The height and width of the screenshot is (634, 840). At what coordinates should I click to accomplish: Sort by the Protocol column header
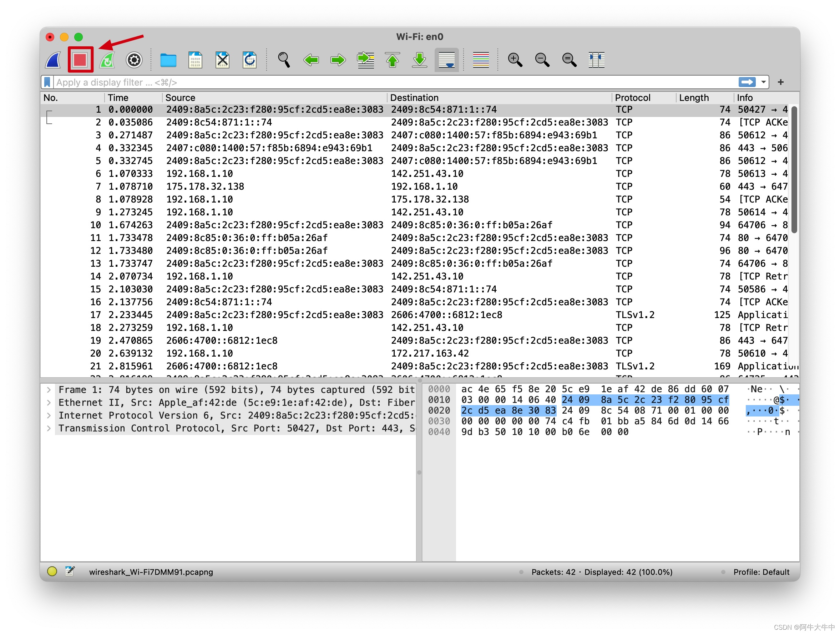point(644,97)
